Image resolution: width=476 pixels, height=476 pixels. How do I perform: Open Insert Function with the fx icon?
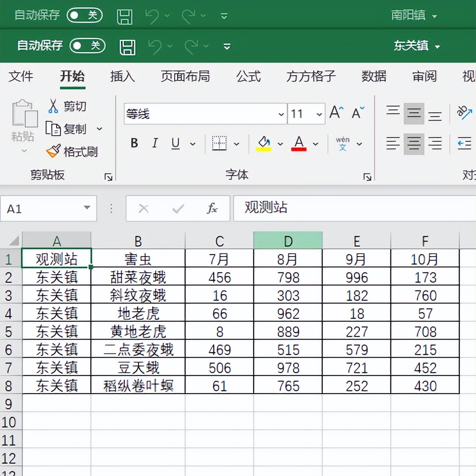coord(211,208)
